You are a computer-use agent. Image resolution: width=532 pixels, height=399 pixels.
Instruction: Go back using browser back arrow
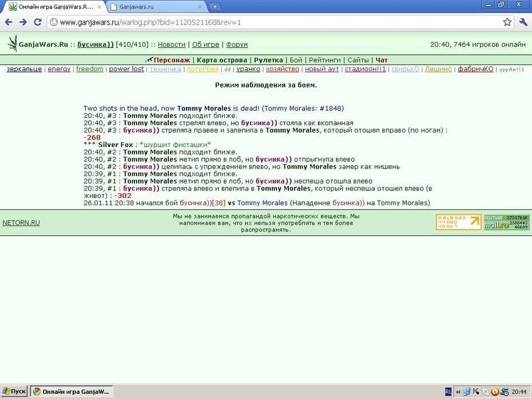pyautogui.click(x=9, y=22)
